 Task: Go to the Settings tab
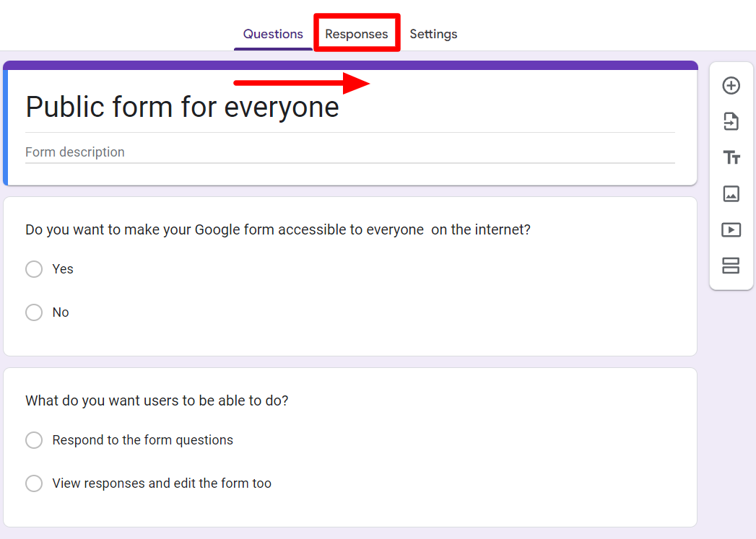(433, 34)
